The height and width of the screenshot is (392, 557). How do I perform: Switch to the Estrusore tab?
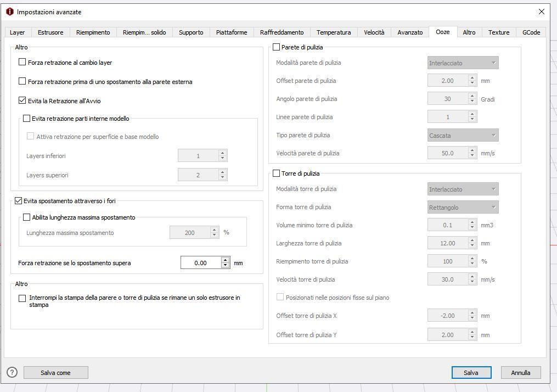50,32
